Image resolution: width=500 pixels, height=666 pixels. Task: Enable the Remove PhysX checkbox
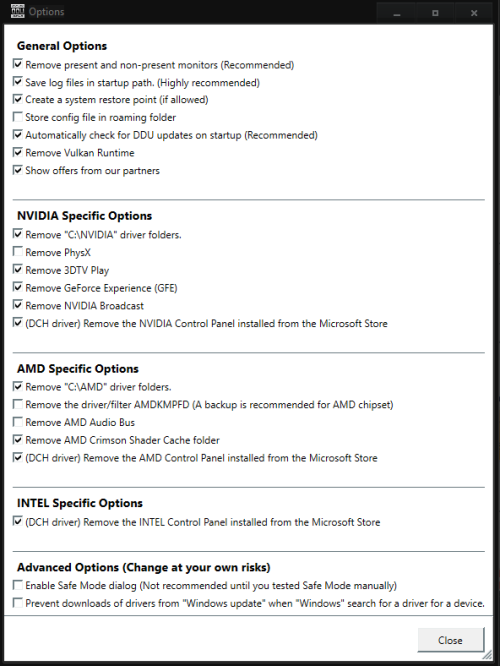[17, 251]
